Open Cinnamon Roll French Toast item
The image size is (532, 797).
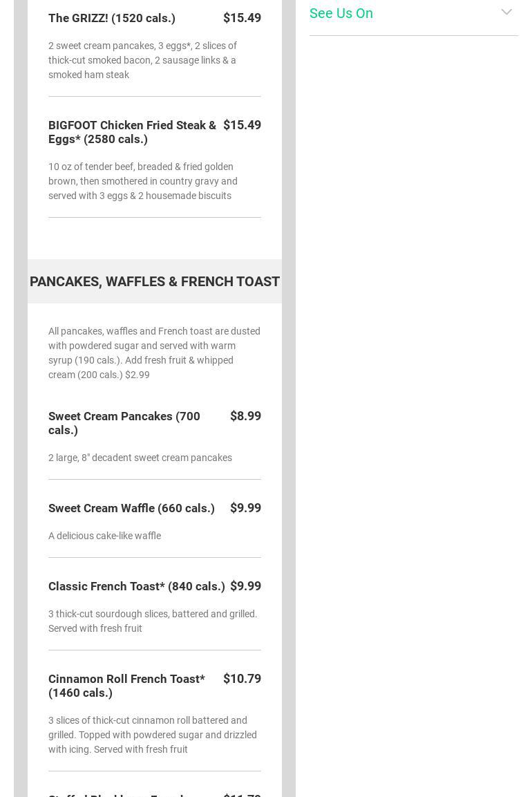coord(126,686)
